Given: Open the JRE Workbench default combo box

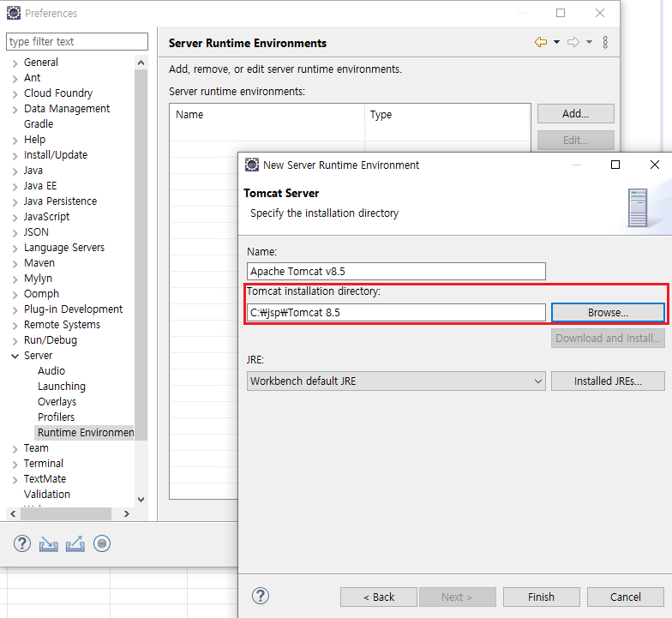Looking at the screenshot, I should pyautogui.click(x=396, y=381).
